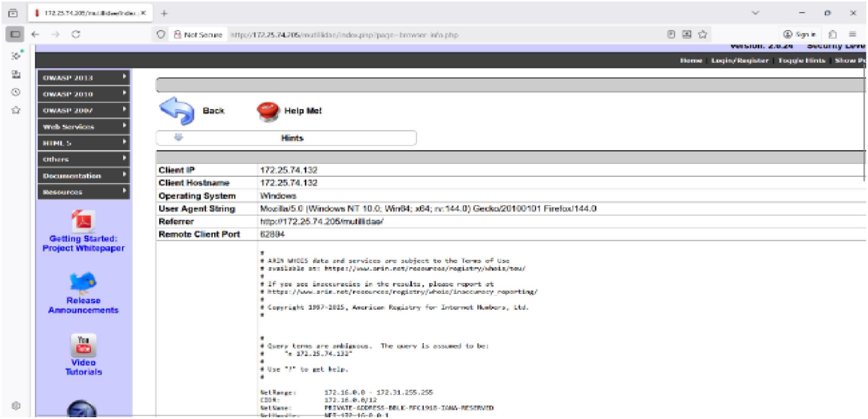Click the Hints bar title
Screen dimensions: 868x419
pos(292,138)
